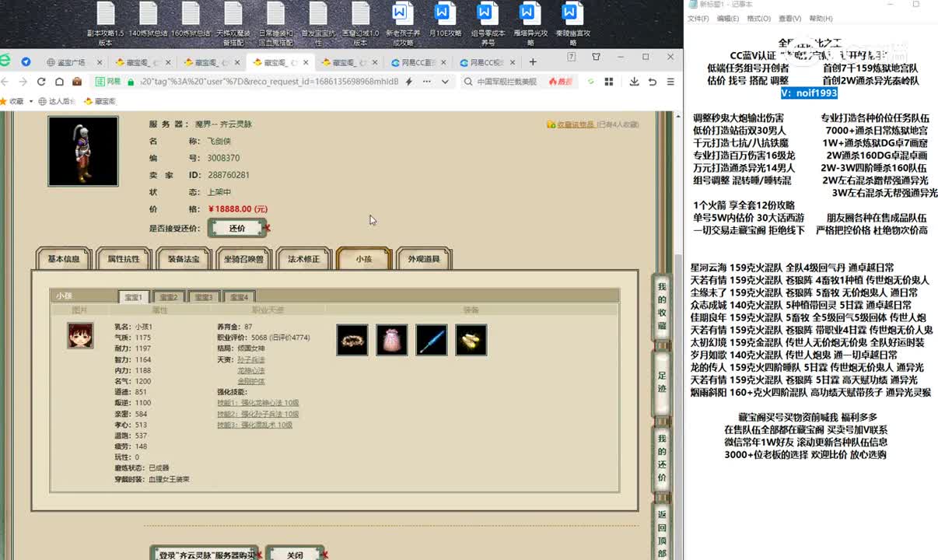Open the 格式(O) menu in Notepad
This screenshot has width=938, height=560.
(758, 19)
